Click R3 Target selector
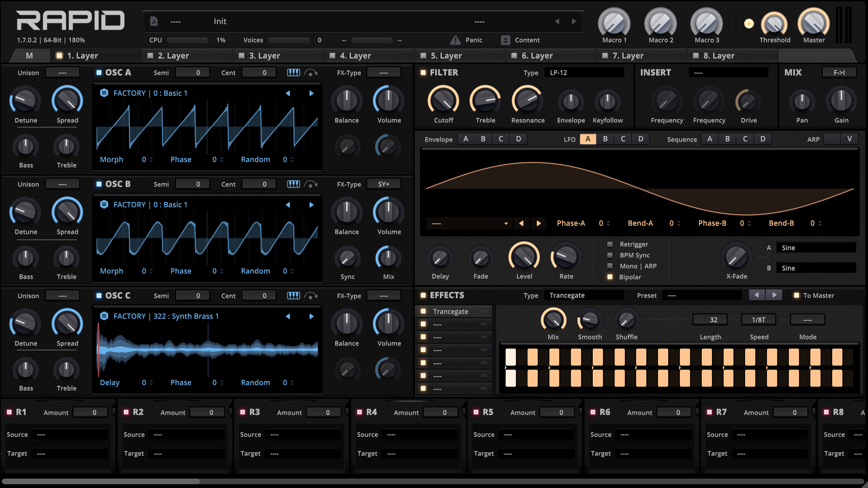The width and height of the screenshot is (868, 488). (x=303, y=453)
